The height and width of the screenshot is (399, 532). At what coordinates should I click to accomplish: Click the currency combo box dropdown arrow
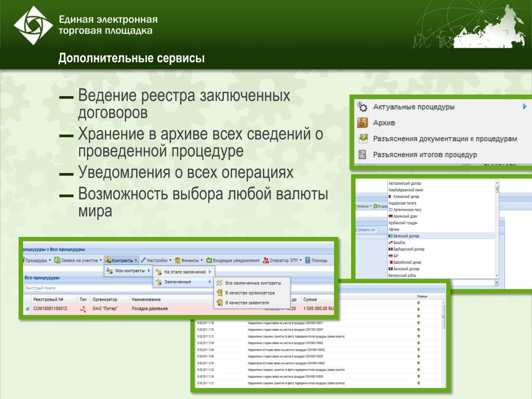[497, 282]
